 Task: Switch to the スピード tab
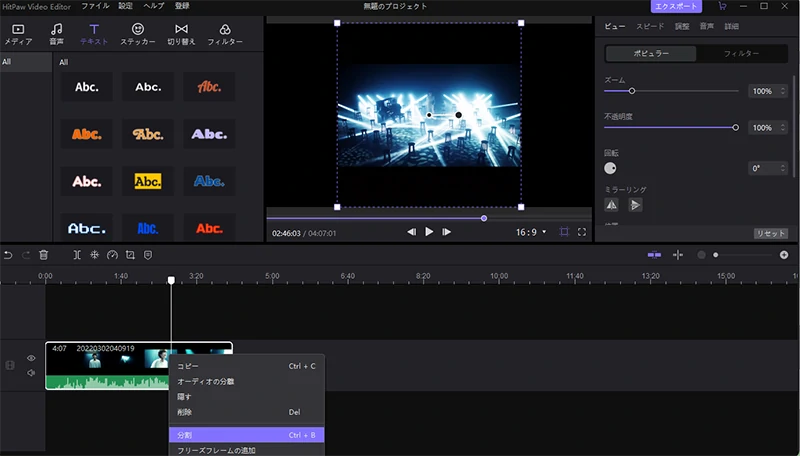click(650, 27)
